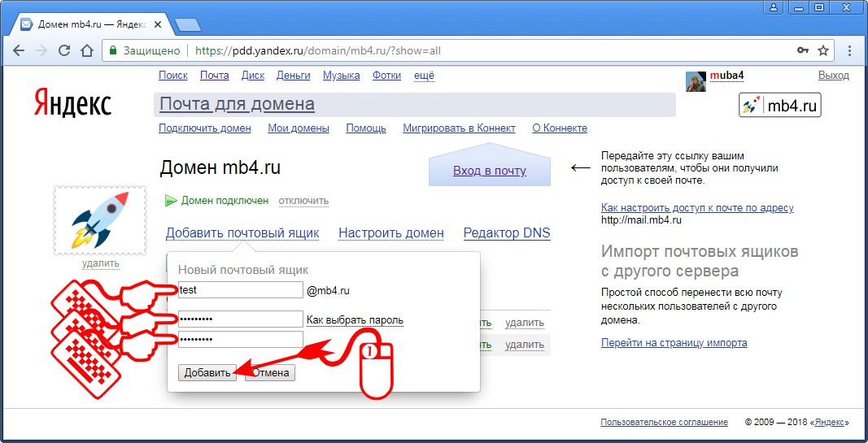Click the Выход logout link
The image size is (868, 443).
click(x=833, y=76)
